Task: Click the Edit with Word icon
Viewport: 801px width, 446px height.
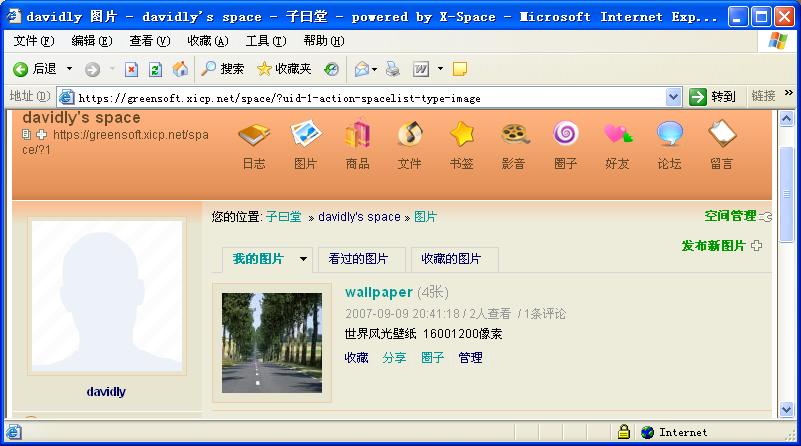Action: tap(421, 69)
